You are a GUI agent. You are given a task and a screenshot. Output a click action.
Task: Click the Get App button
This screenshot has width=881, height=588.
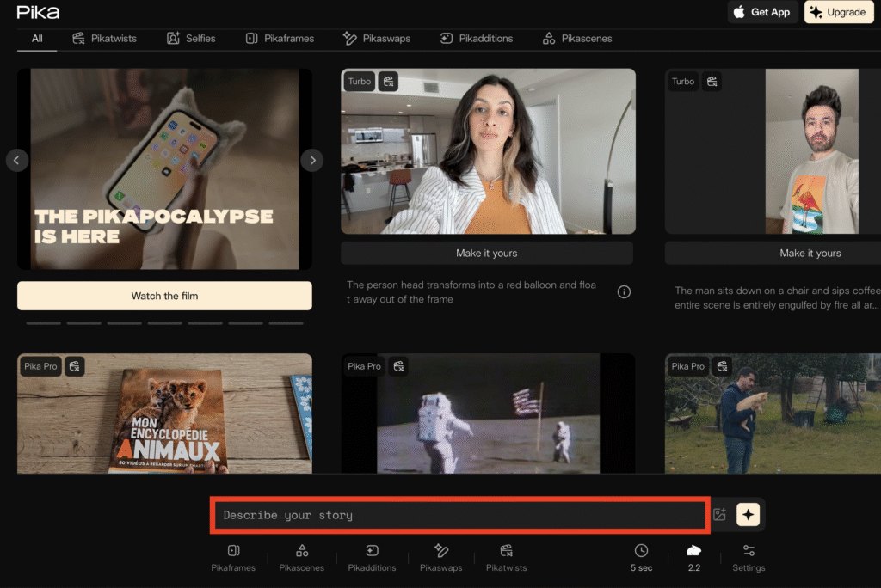click(x=762, y=12)
